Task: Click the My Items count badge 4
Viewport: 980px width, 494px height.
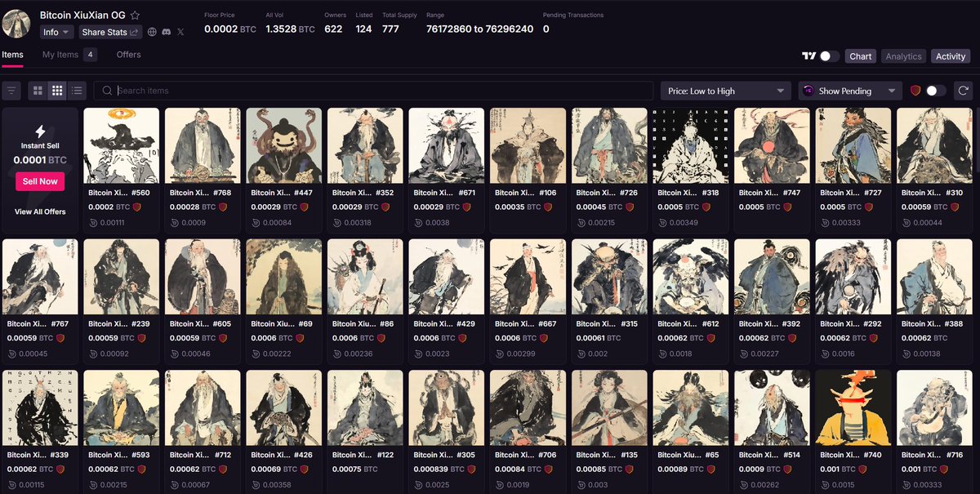Action: (90, 55)
